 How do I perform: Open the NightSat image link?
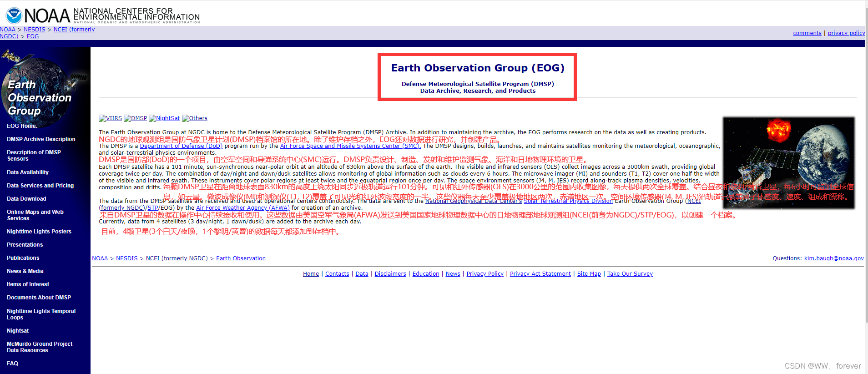coord(164,118)
